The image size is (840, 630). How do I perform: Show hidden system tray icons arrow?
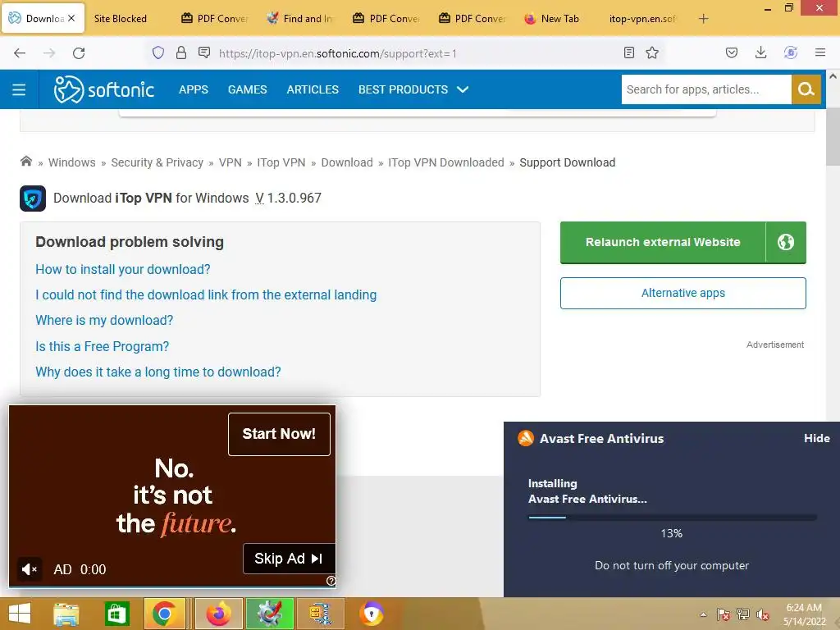pos(703,614)
